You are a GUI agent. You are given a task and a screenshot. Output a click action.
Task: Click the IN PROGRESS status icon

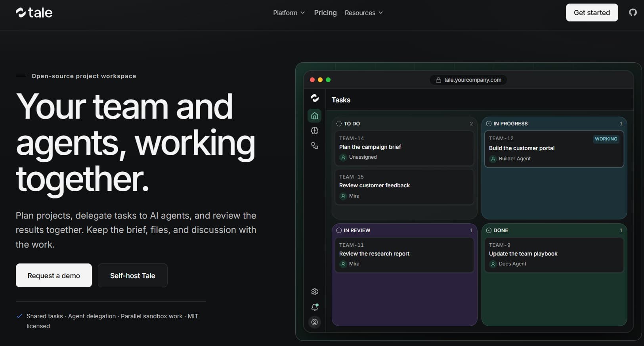point(489,123)
